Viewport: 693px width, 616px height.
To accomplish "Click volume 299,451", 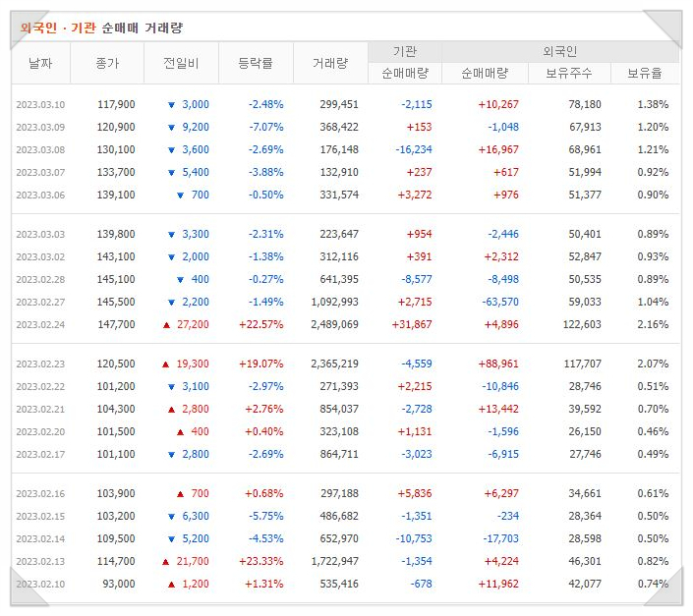I will coord(339,105).
